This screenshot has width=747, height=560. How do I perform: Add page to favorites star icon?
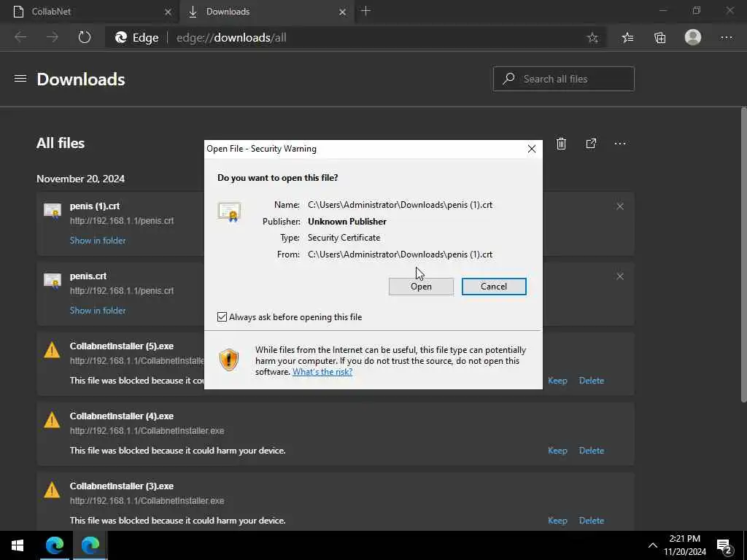pos(592,38)
